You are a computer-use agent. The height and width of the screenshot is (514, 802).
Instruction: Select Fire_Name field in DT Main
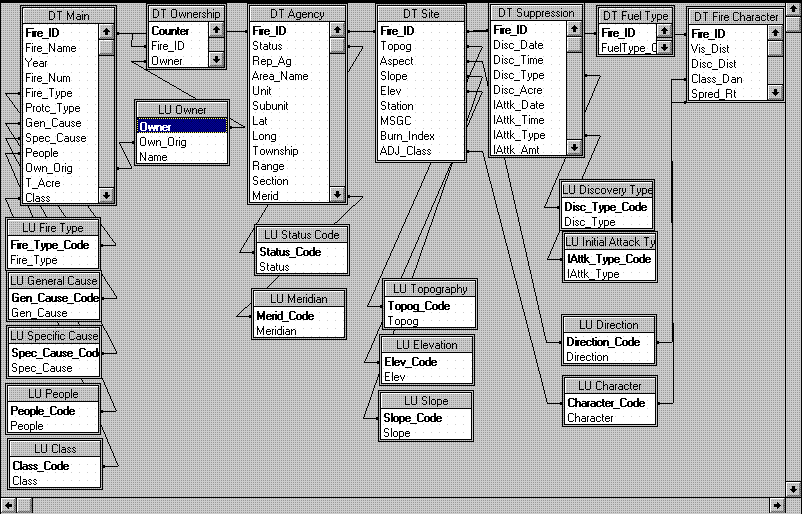51,48
